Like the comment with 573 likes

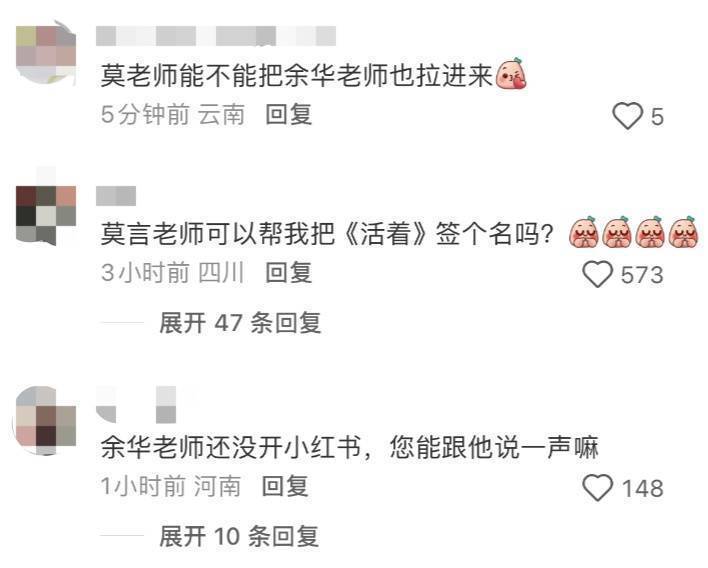pyautogui.click(x=597, y=274)
